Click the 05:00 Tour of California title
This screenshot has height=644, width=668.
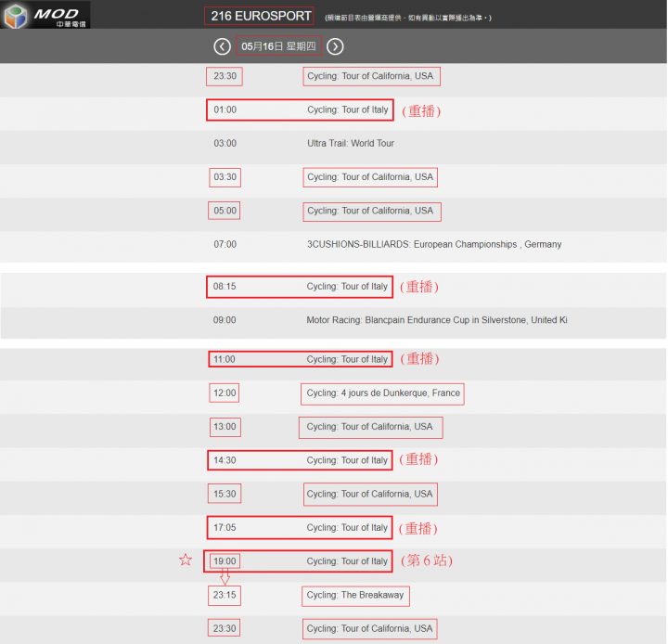click(372, 212)
